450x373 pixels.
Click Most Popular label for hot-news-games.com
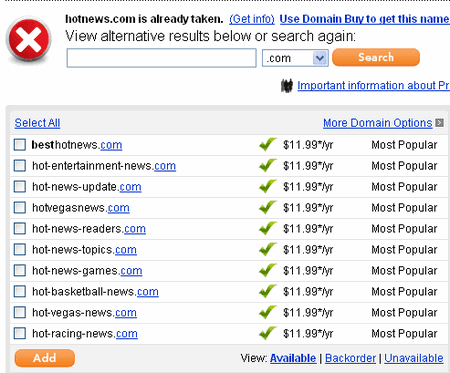tap(404, 270)
